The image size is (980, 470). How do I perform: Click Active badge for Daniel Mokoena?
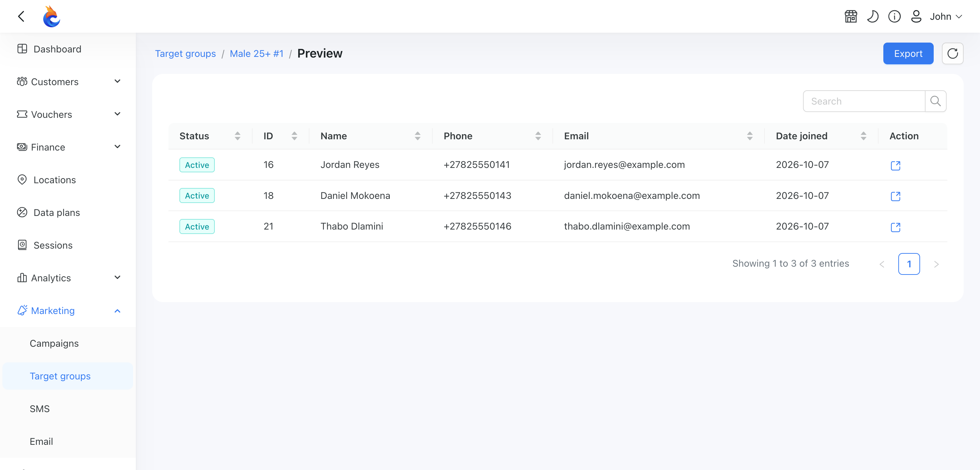tap(197, 195)
